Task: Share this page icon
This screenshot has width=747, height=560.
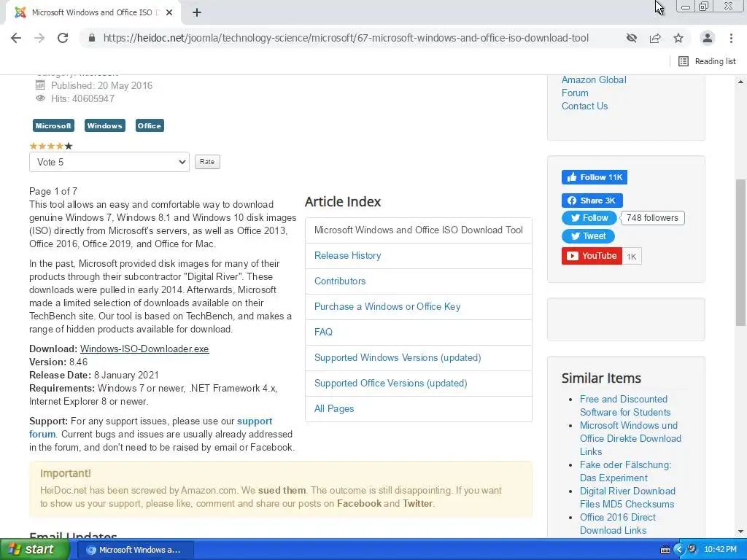Action: pyautogui.click(x=655, y=38)
